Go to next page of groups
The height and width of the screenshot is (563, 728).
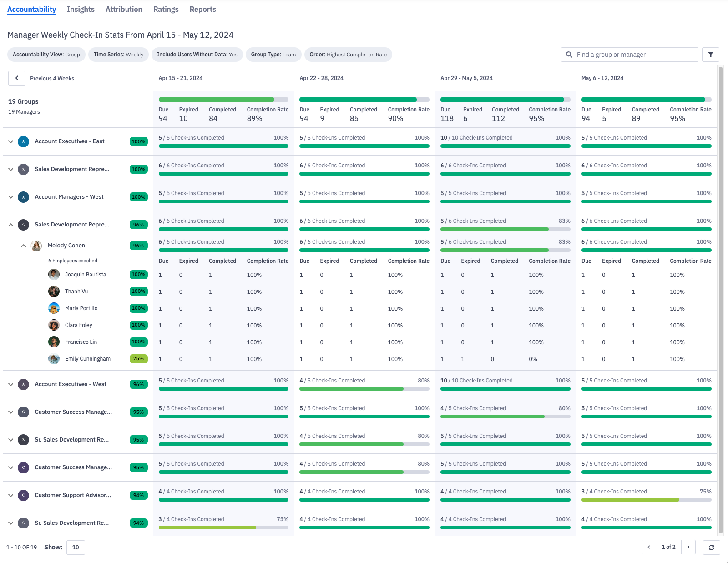tap(688, 547)
